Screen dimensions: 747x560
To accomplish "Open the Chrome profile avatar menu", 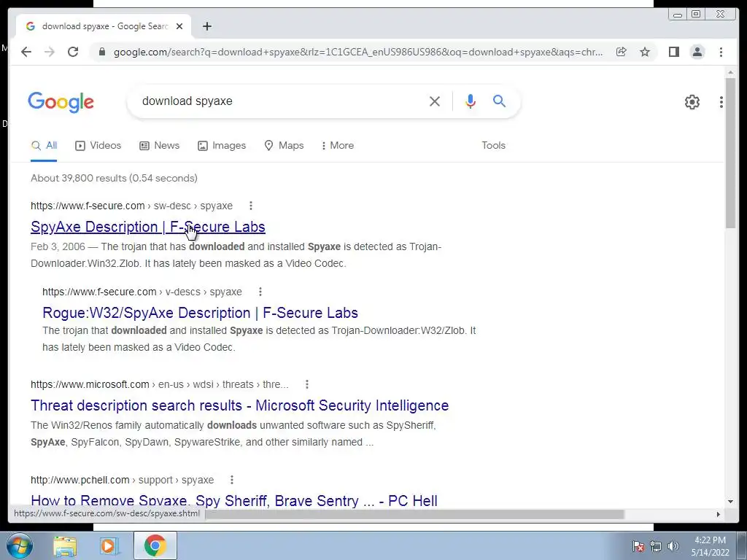I will (x=697, y=52).
